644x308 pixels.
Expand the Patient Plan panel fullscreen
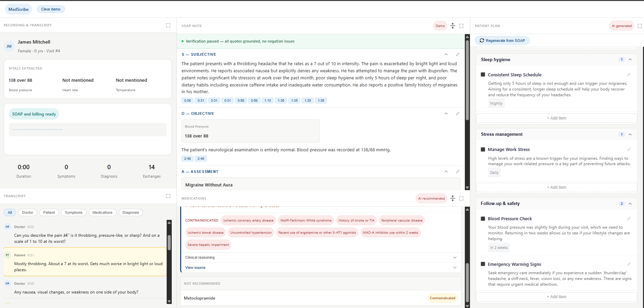click(x=640, y=26)
